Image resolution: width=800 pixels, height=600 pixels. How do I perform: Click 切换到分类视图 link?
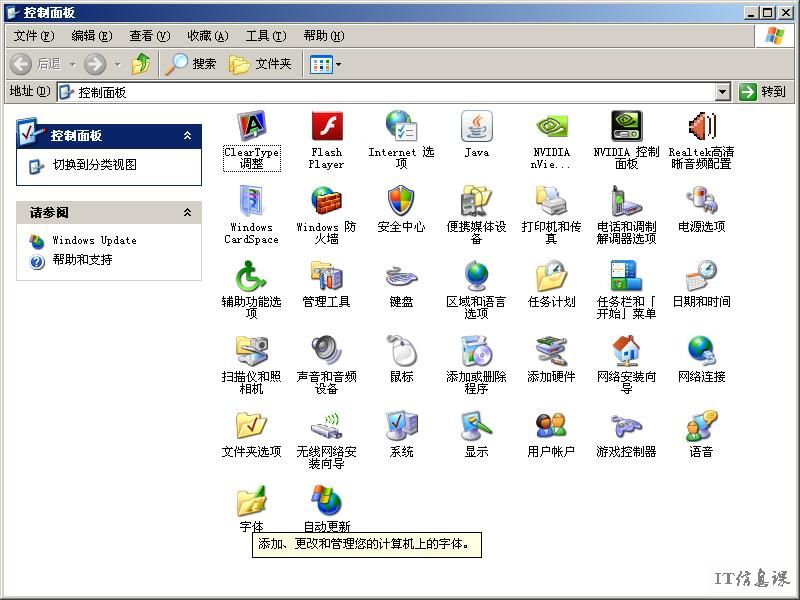95,165
